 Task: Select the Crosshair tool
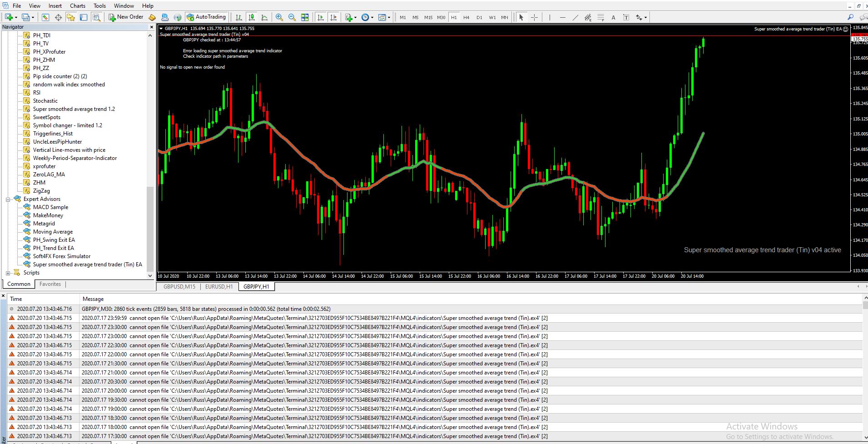[535, 17]
